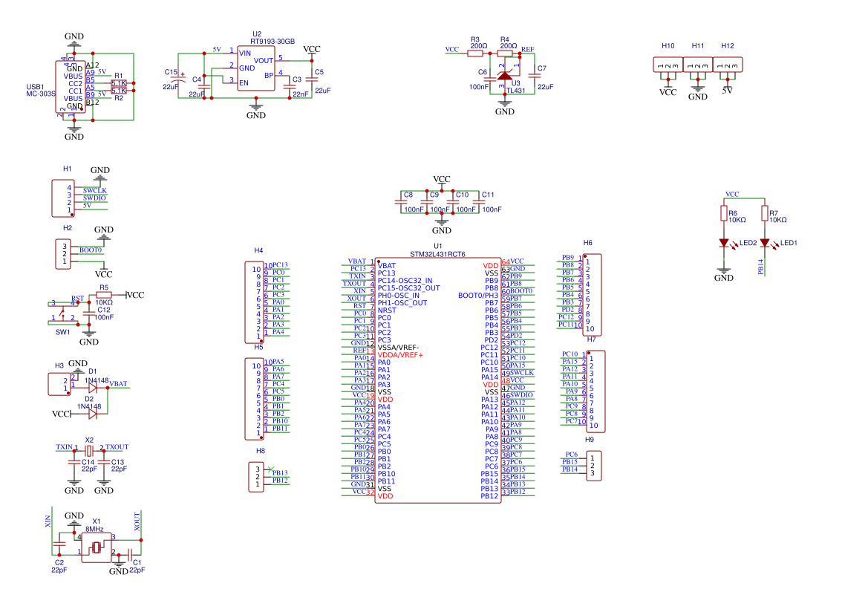The height and width of the screenshot is (615, 868).
Task: Click the R6 10KΩ resistor
Action: pyautogui.click(x=724, y=214)
